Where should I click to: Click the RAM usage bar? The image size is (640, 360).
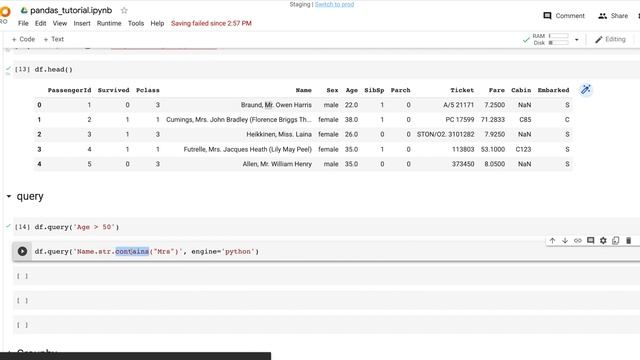click(x=558, y=36)
